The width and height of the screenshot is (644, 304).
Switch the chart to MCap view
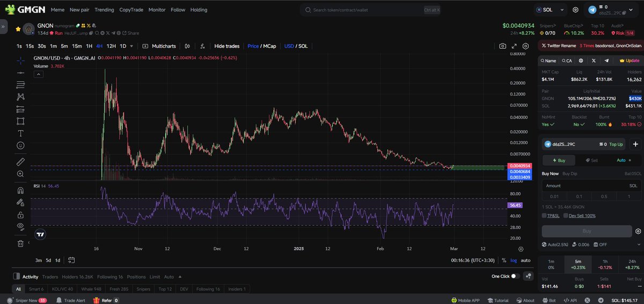(x=269, y=46)
